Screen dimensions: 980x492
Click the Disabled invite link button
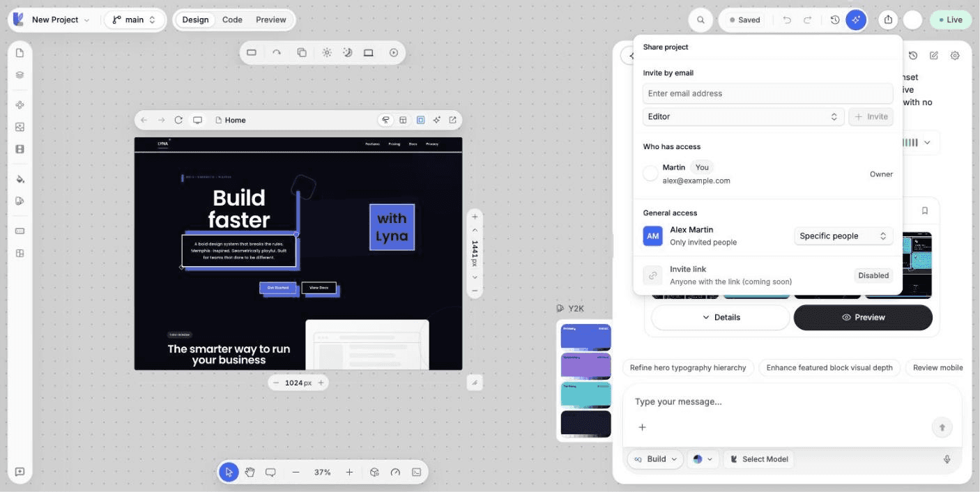click(x=873, y=275)
